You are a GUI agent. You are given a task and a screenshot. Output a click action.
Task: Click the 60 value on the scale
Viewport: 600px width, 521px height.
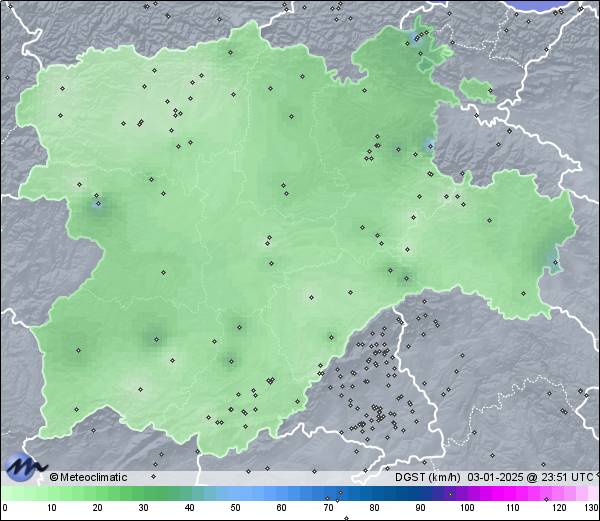(282, 508)
